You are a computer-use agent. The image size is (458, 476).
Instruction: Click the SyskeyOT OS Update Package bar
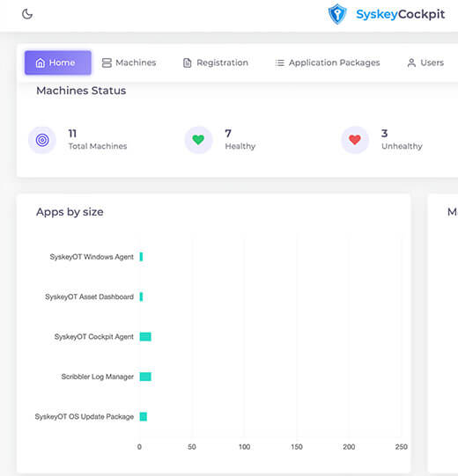[144, 416]
